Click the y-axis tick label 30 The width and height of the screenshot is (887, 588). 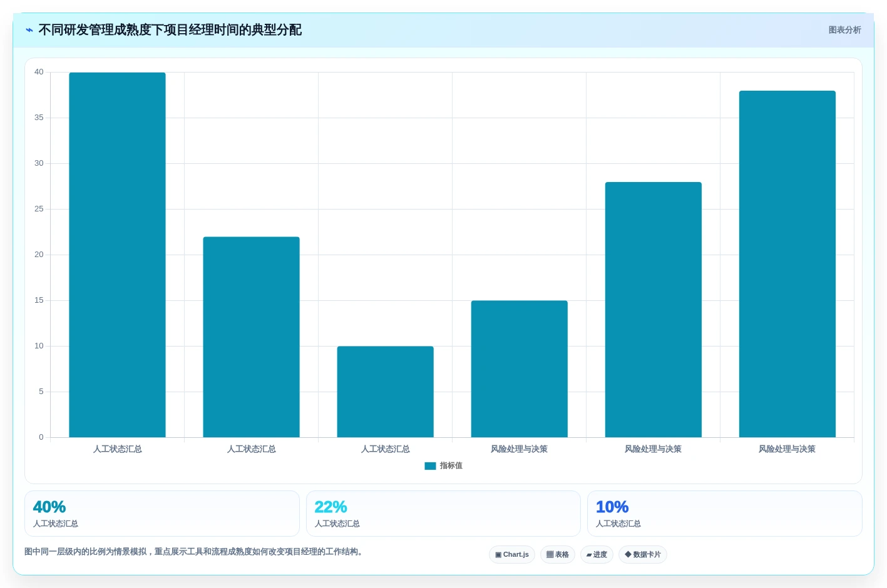pos(39,163)
